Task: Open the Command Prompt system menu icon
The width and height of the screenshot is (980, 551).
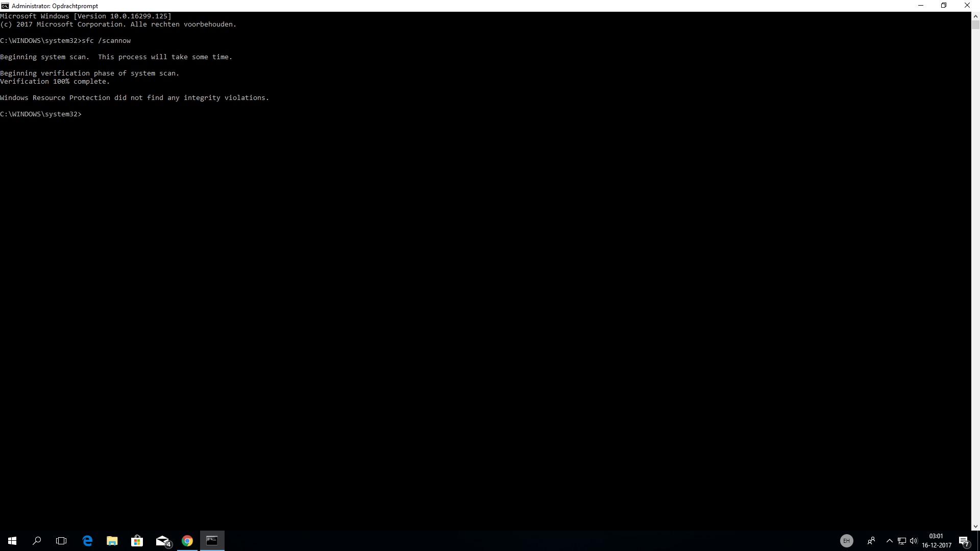Action: (5, 6)
